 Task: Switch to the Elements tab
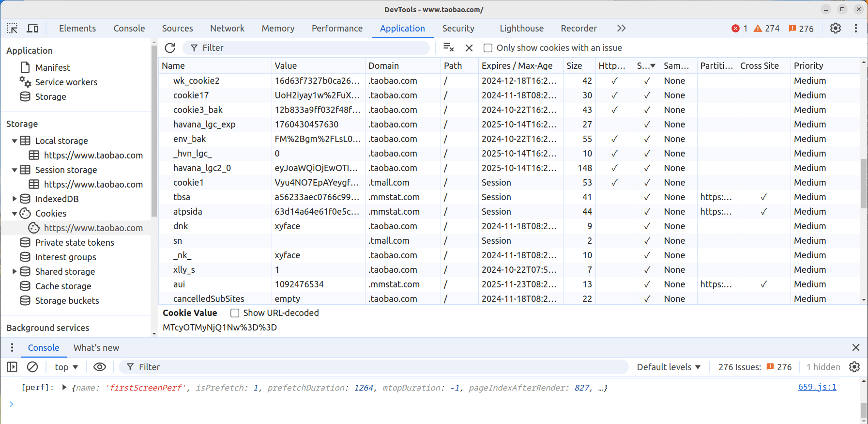pos(77,28)
